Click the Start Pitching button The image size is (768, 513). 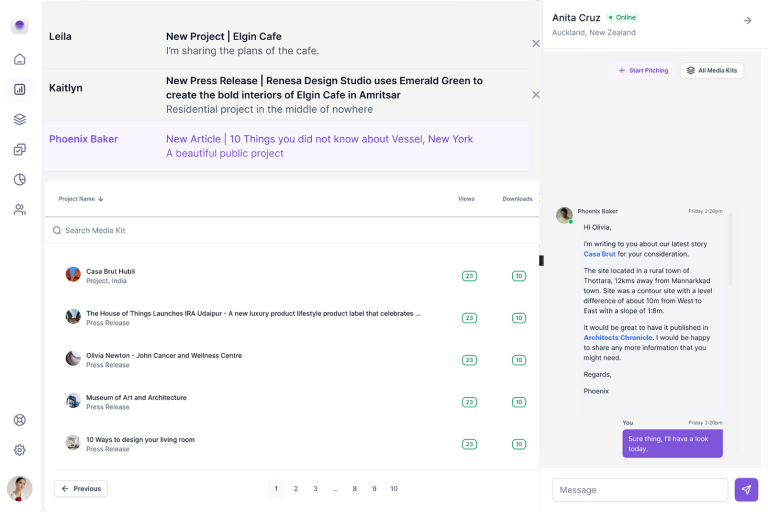pos(643,71)
